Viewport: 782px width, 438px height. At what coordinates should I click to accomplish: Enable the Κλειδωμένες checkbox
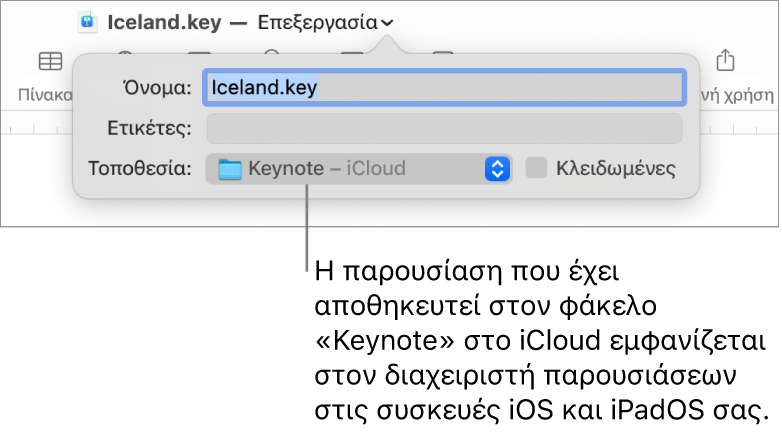coord(536,168)
